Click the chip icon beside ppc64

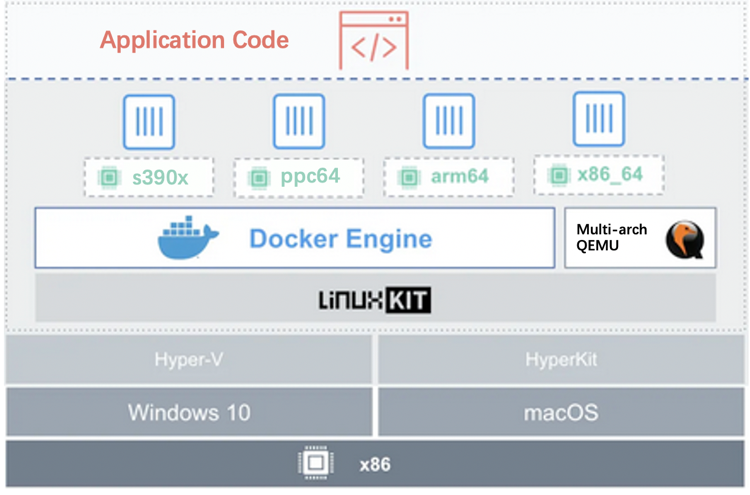pyautogui.click(x=259, y=178)
